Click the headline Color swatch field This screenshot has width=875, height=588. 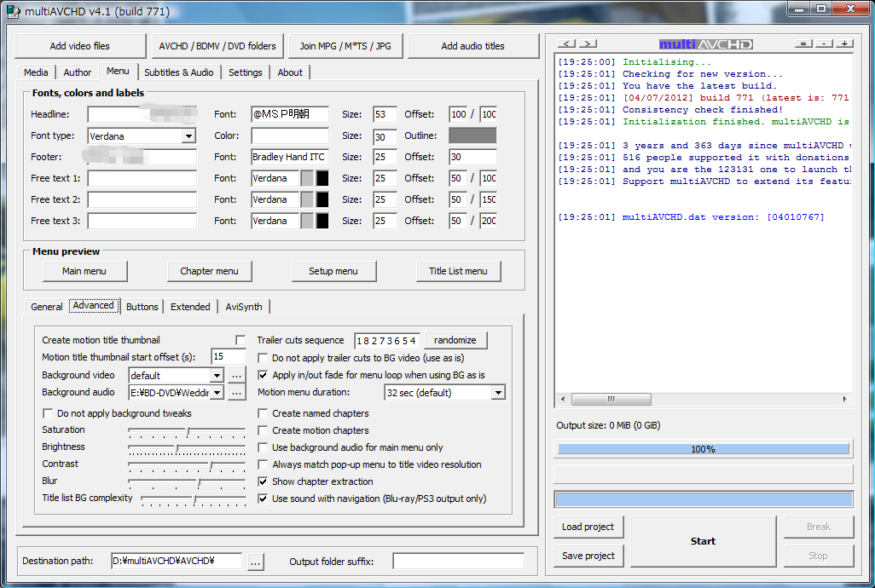(290, 135)
